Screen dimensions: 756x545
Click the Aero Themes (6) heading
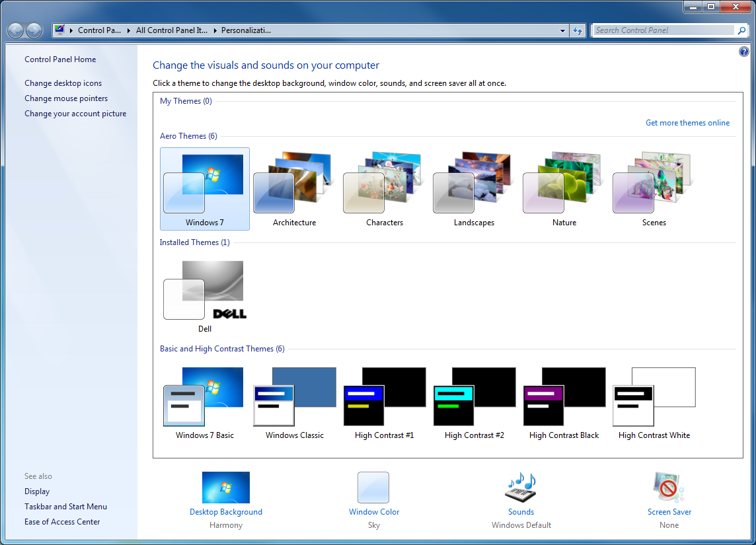tap(188, 136)
